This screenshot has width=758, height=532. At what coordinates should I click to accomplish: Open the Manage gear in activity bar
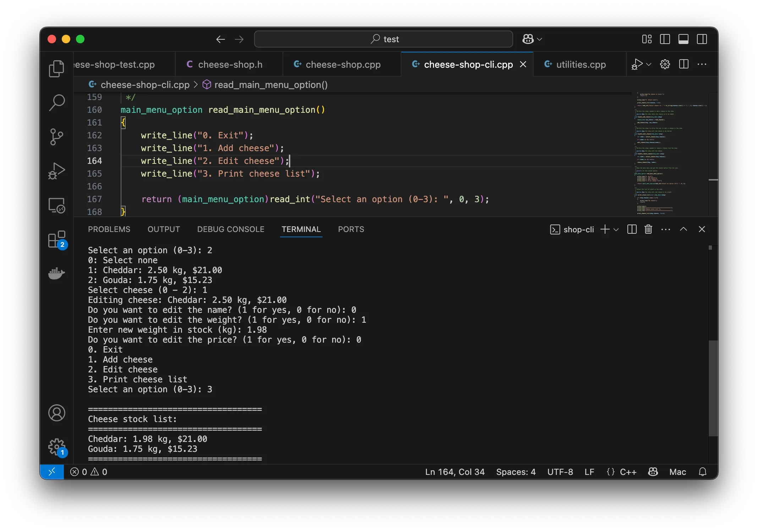point(56,447)
